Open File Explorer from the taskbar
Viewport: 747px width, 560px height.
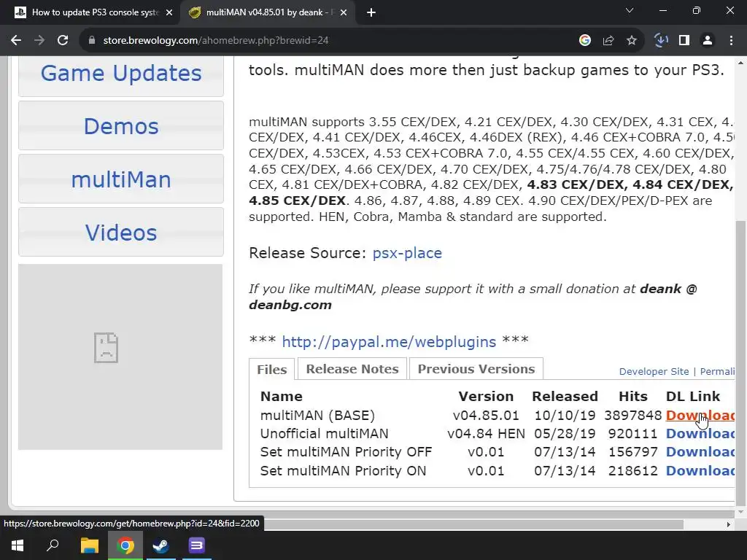(89, 545)
